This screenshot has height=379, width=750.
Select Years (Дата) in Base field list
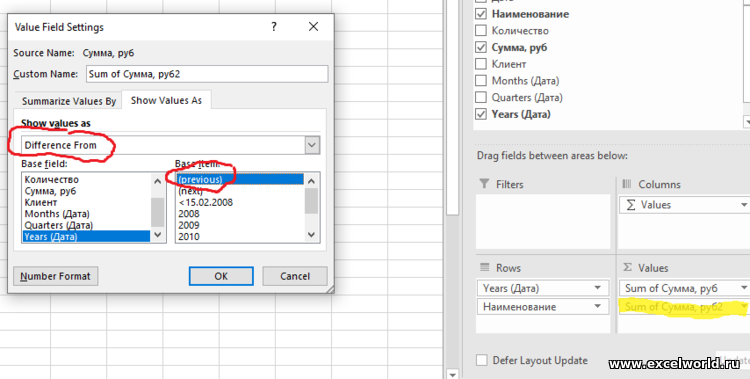click(86, 236)
